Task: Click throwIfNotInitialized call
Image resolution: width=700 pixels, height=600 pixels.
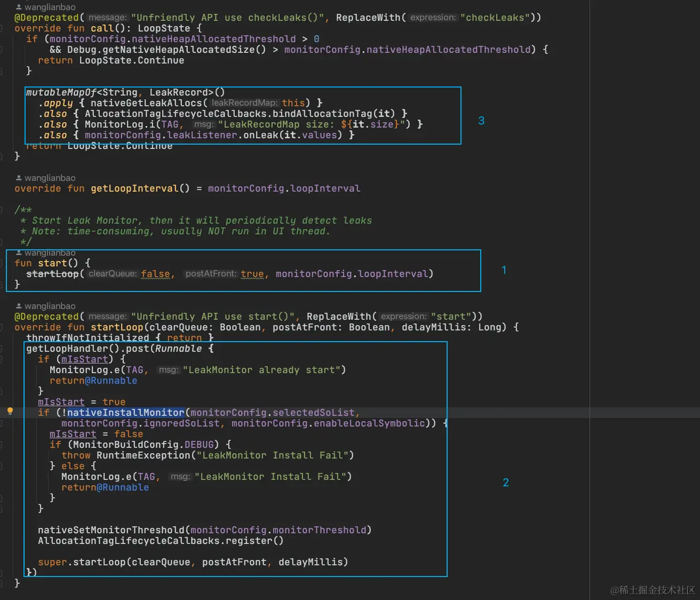Action: (x=87, y=338)
